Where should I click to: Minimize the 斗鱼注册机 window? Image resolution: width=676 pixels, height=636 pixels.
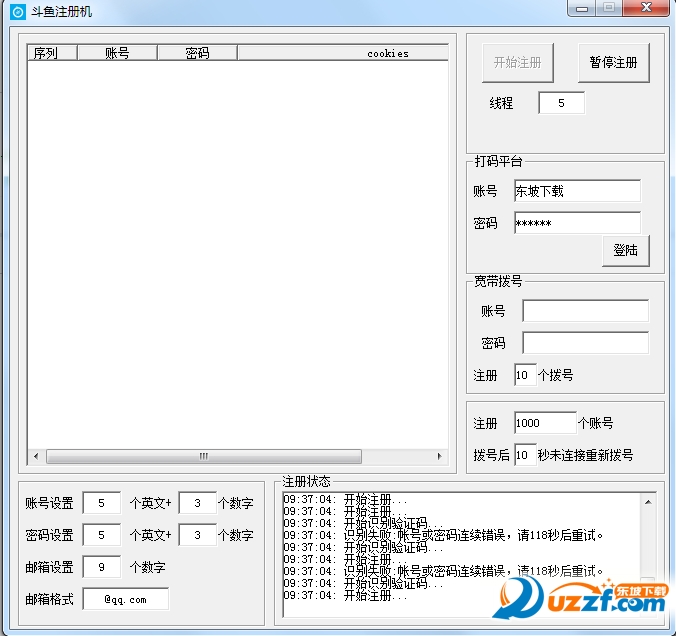click(x=582, y=8)
